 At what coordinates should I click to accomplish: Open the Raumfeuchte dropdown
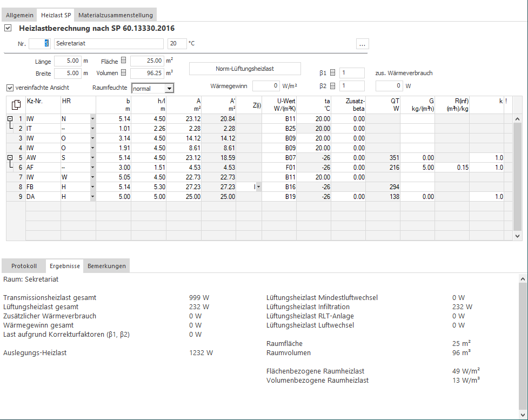coord(169,88)
